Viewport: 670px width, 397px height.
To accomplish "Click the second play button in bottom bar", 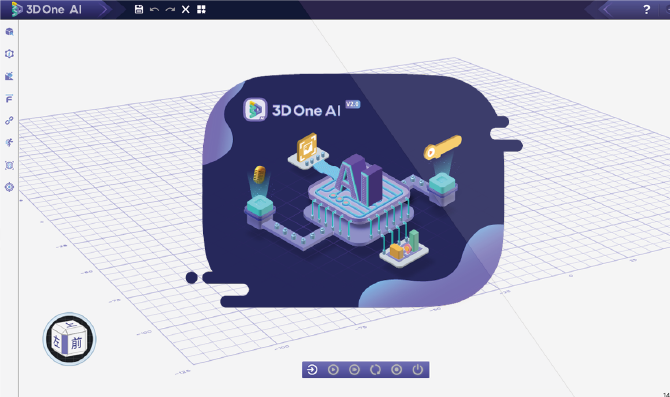I will 354,370.
